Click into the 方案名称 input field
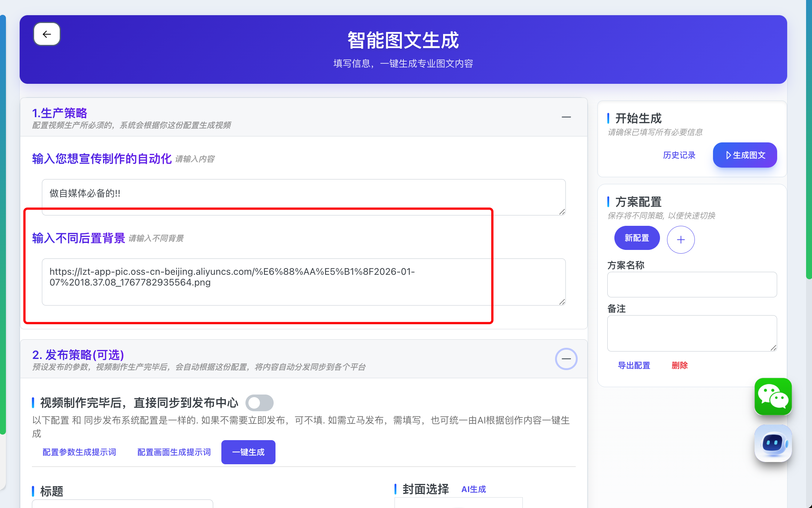This screenshot has height=508, width=812. [x=691, y=284]
